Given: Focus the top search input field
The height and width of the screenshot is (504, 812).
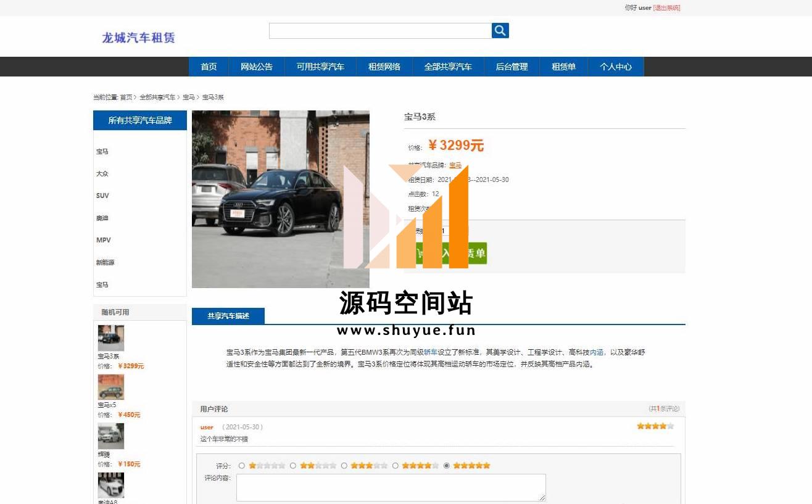Looking at the screenshot, I should coord(380,31).
